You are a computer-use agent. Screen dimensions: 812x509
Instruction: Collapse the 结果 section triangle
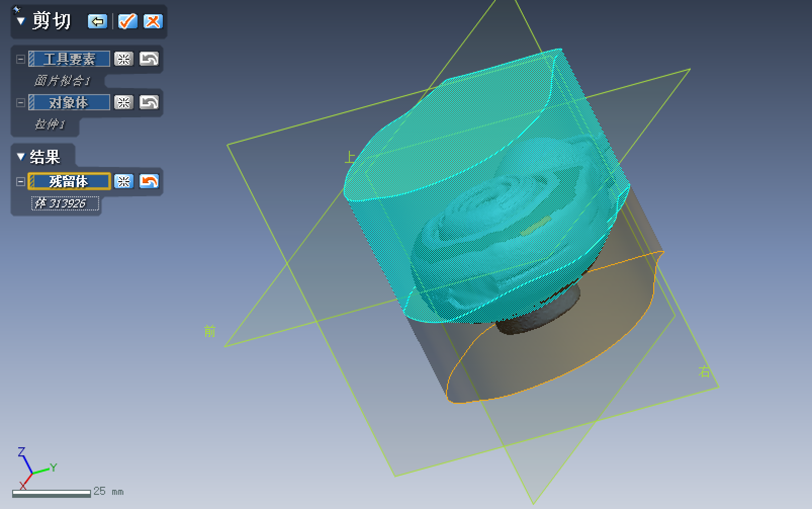point(21,157)
